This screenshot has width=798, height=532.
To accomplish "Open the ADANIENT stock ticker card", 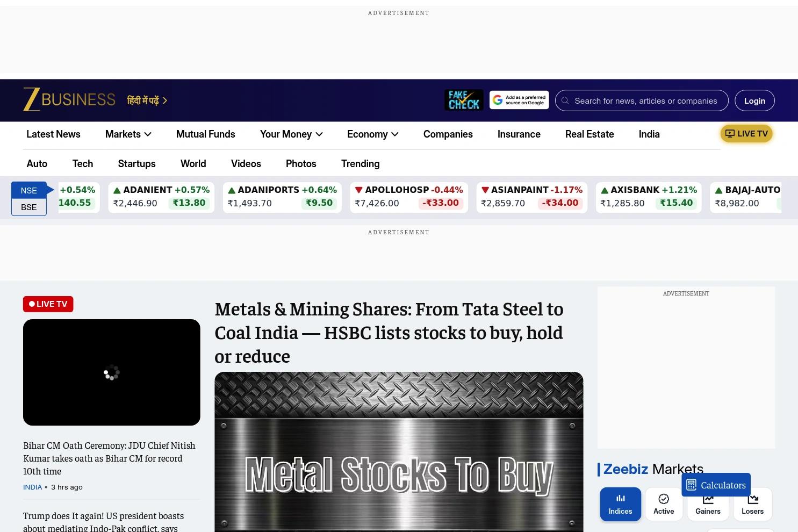I will click(161, 197).
